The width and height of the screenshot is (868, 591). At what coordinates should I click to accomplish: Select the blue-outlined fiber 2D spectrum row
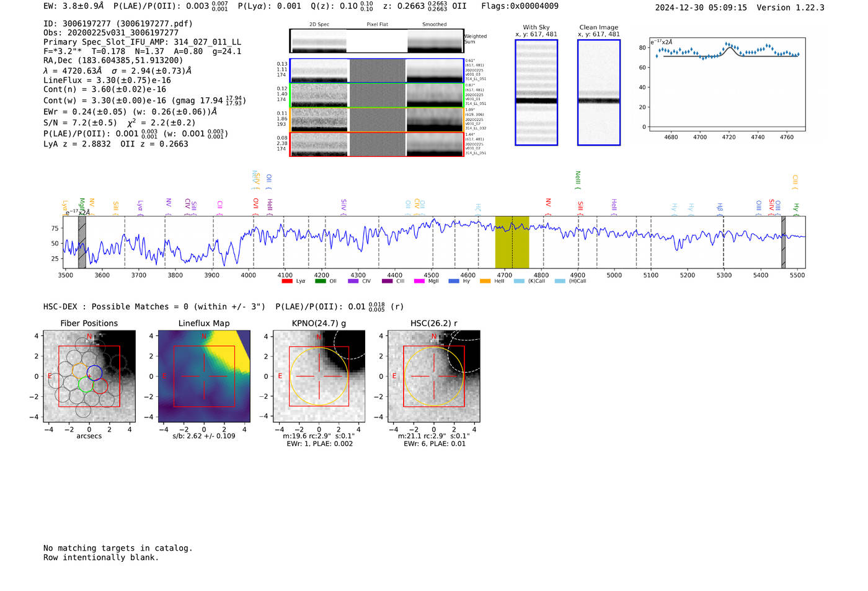377,71
